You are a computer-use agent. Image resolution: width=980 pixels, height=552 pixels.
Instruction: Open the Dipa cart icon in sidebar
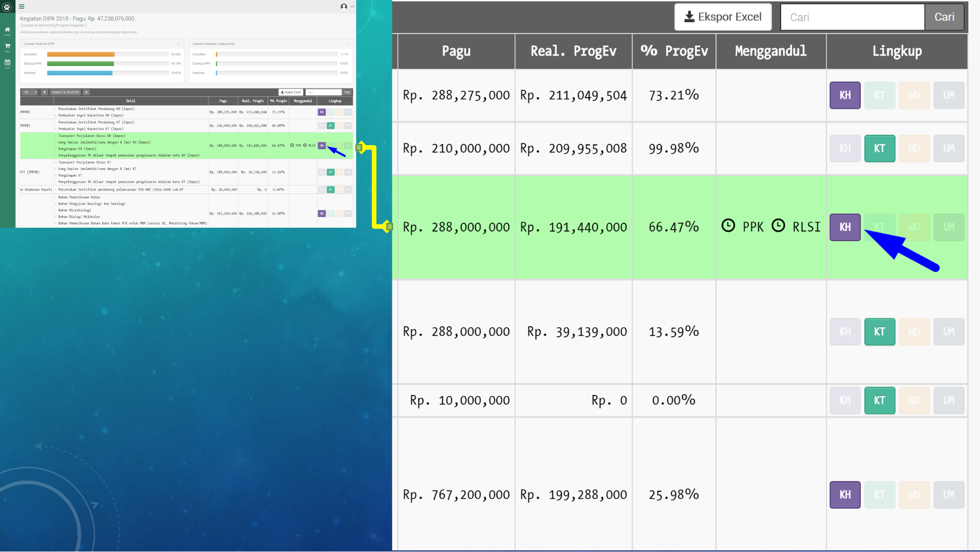pos(7,47)
